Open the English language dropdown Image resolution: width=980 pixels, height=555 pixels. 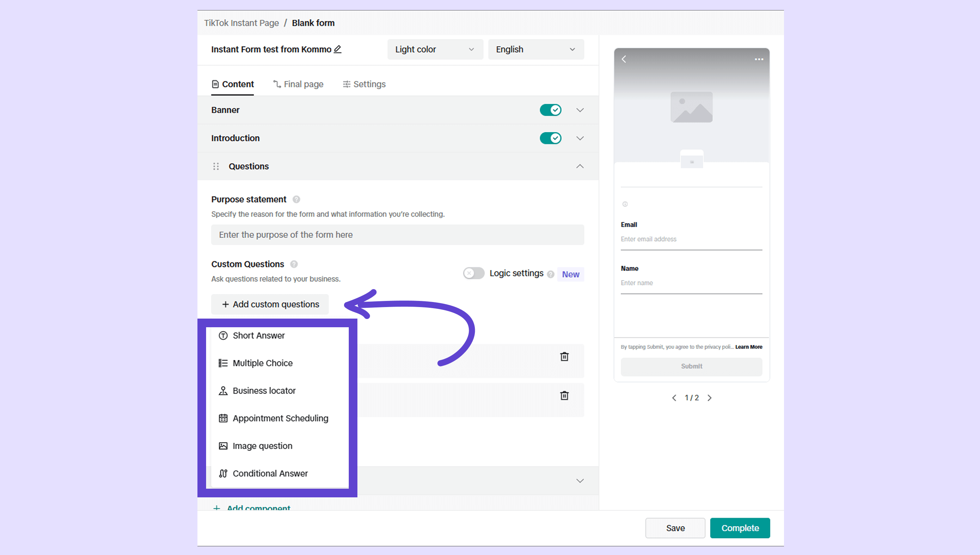tap(535, 49)
